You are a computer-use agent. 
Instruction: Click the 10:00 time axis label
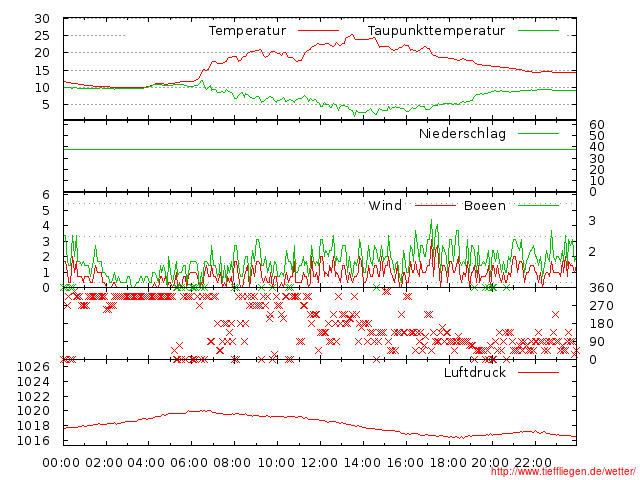click(276, 463)
